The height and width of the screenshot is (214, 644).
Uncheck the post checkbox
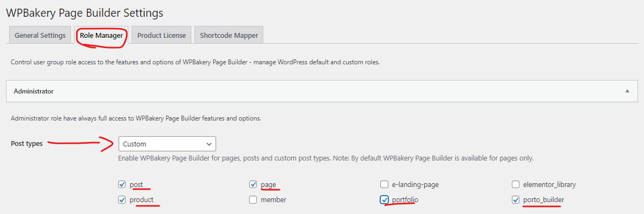[121, 184]
